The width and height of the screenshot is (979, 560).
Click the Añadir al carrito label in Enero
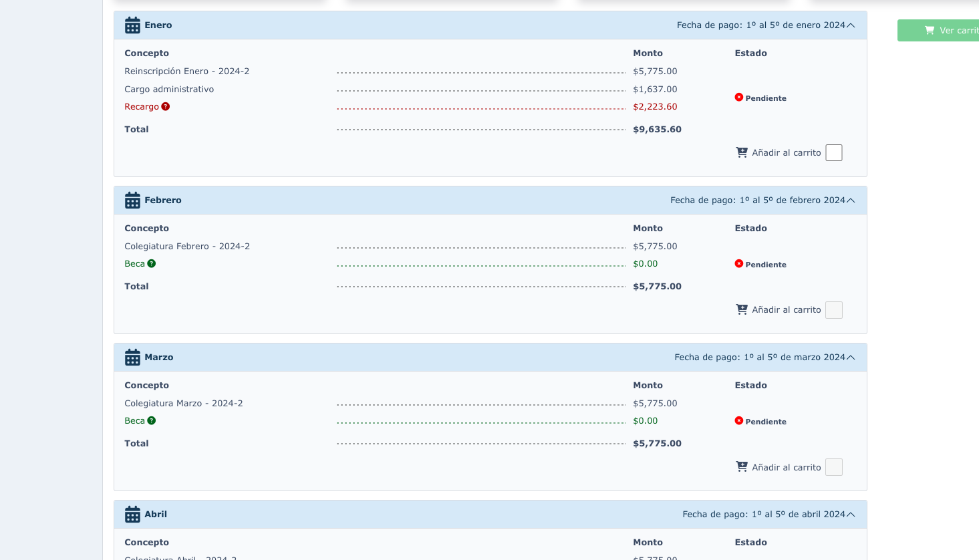click(787, 153)
